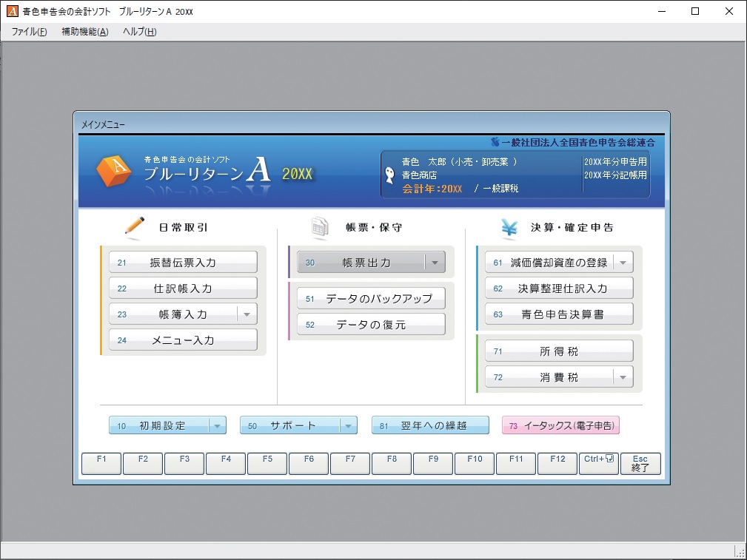The width and height of the screenshot is (747, 560).
Task: Click the F1 function key button
Action: pos(101,463)
